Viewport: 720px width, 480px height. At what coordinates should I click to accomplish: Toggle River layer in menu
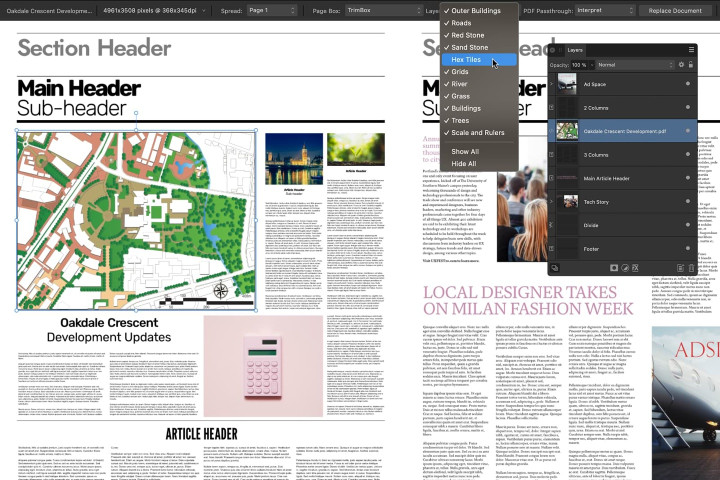[479, 84]
